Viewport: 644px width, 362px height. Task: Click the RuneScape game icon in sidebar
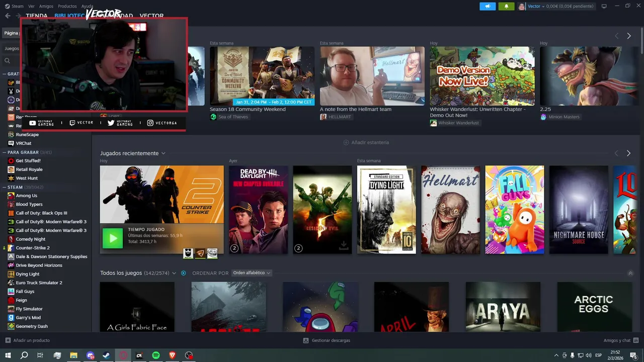tap(11, 134)
